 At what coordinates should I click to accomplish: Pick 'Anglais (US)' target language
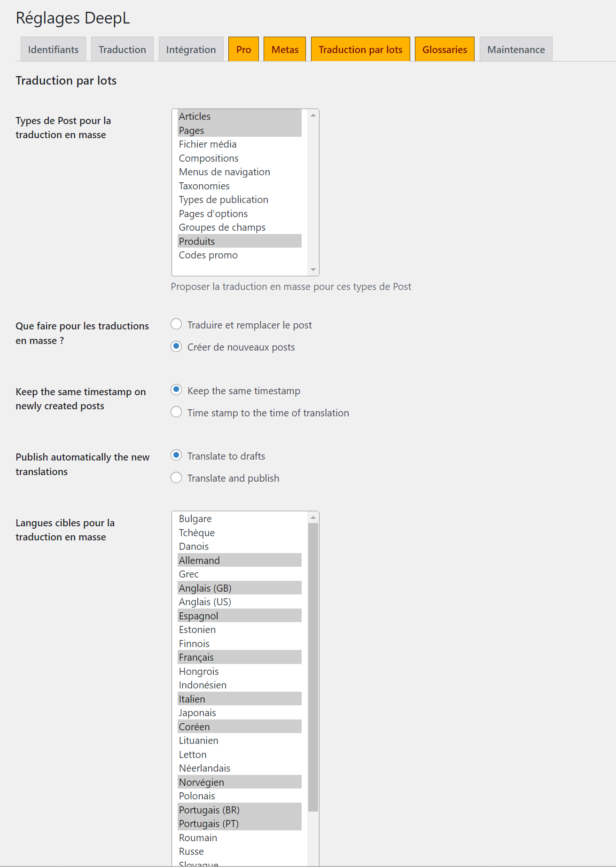pos(205,602)
